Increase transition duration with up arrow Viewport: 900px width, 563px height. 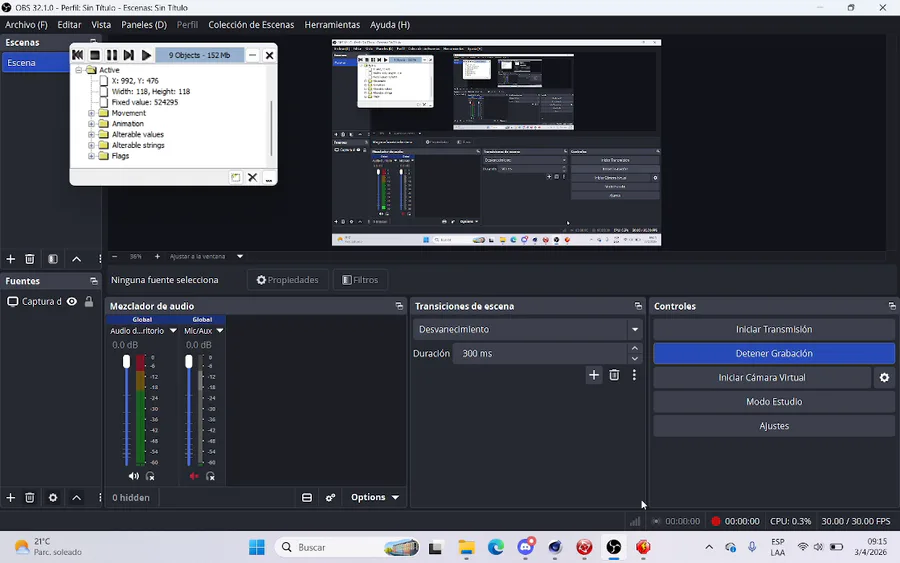coord(634,348)
